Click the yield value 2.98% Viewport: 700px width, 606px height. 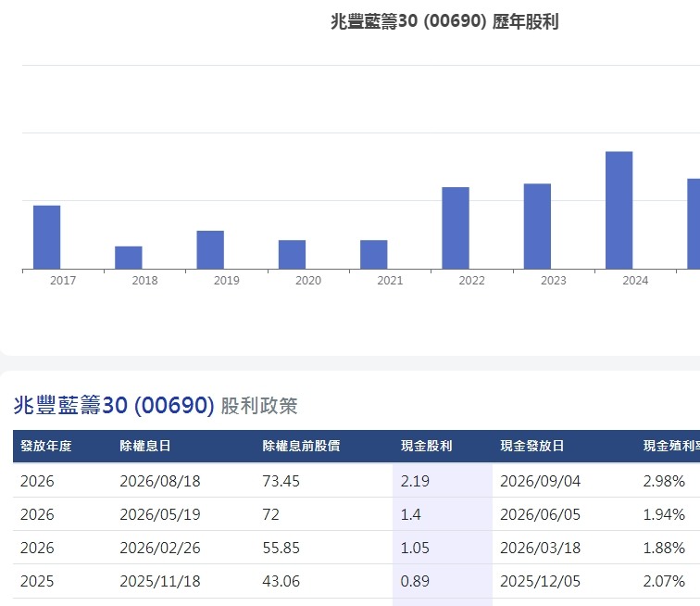(x=664, y=481)
